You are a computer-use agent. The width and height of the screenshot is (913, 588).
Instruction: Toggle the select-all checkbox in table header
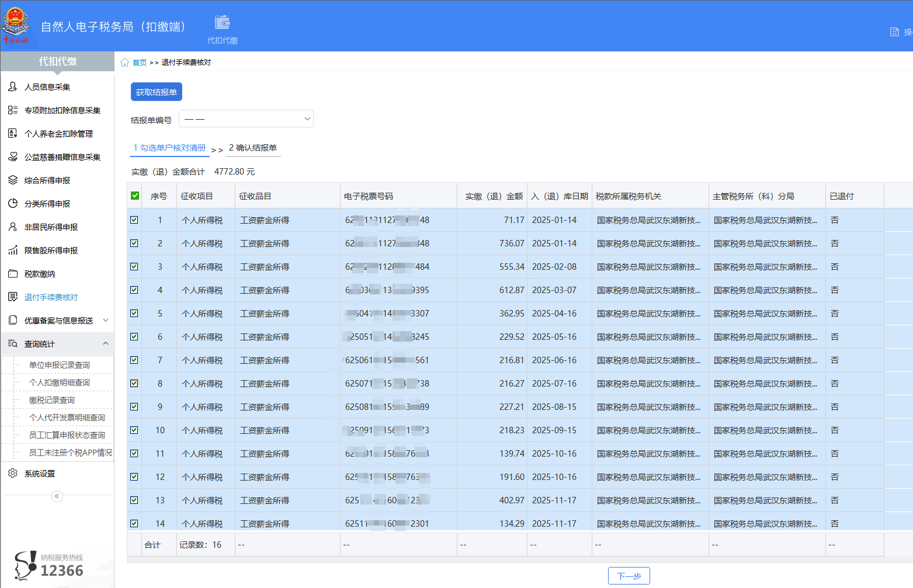tap(135, 196)
